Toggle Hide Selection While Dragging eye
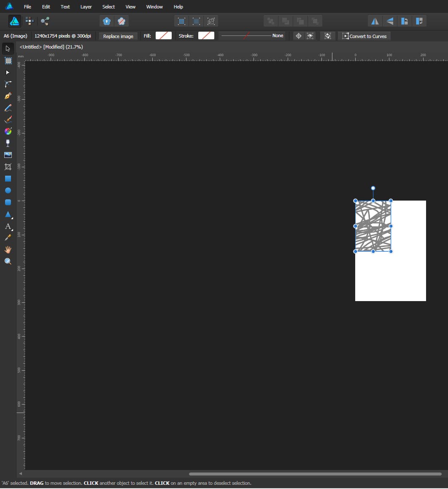 [x=310, y=36]
